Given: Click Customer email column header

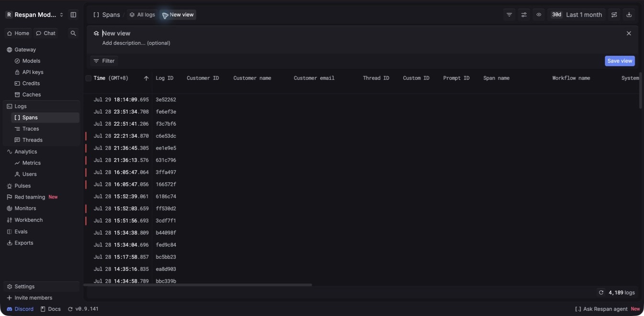Looking at the screenshot, I should (314, 78).
